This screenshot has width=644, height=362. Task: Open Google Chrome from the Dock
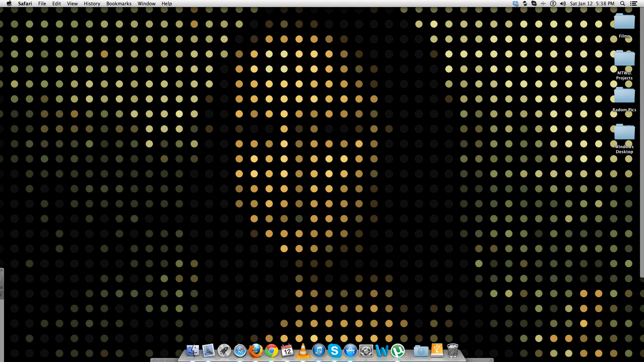click(272, 351)
